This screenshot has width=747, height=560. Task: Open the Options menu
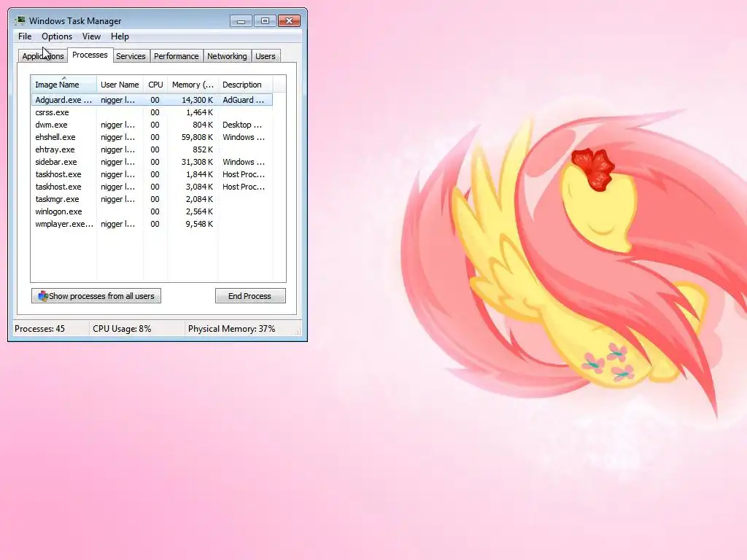click(57, 36)
